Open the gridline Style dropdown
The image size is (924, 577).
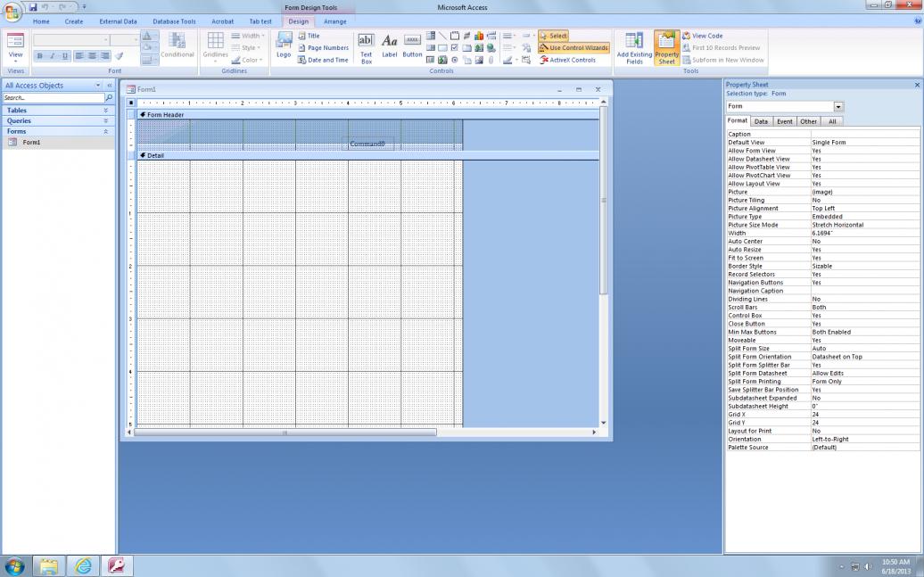246,48
